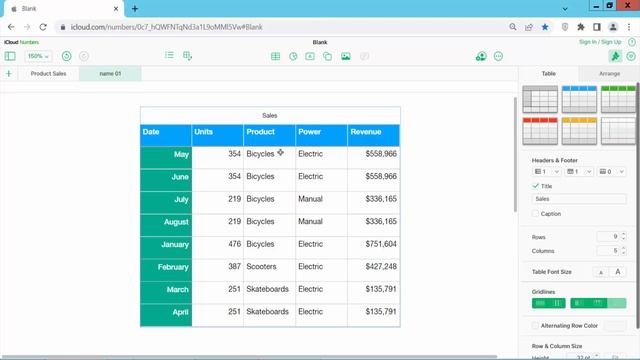Click the Columns stepper arrows
Viewport: 640px width, 360px height.
(623, 251)
